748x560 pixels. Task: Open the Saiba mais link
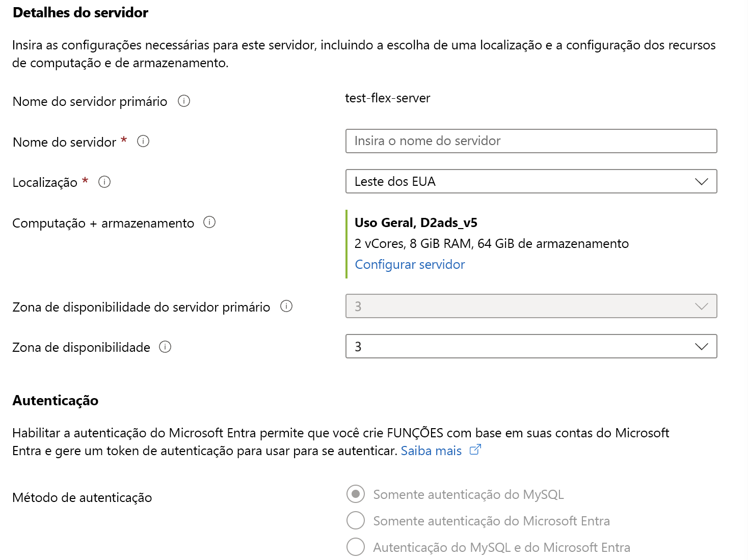pos(431,451)
